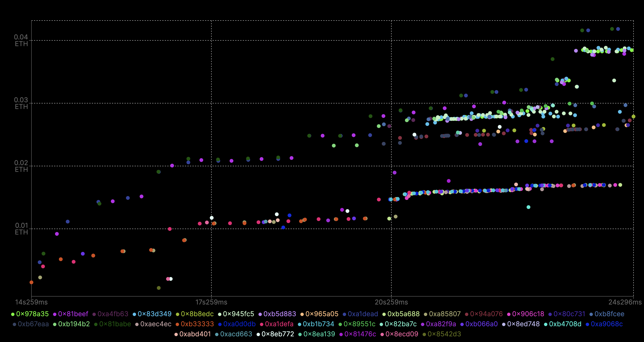Image resolution: width=644 pixels, height=342 pixels.
Task: Click the 0x8eb772 legend label
Action: pos(278,334)
